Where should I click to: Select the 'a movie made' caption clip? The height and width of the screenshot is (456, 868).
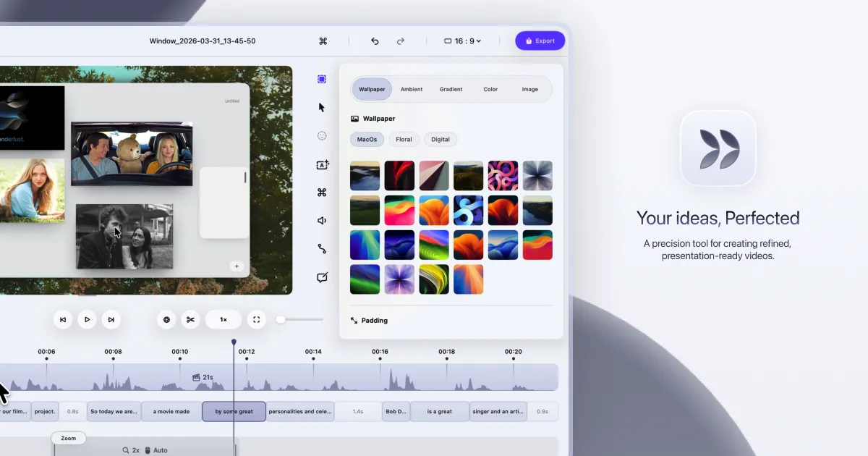[171, 411]
